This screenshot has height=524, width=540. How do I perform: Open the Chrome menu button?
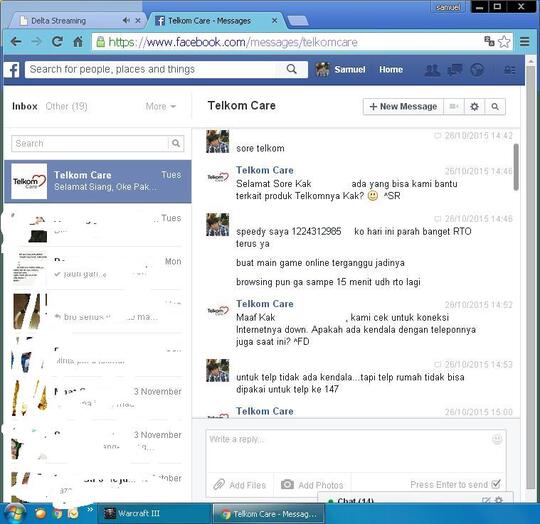pyautogui.click(x=525, y=42)
